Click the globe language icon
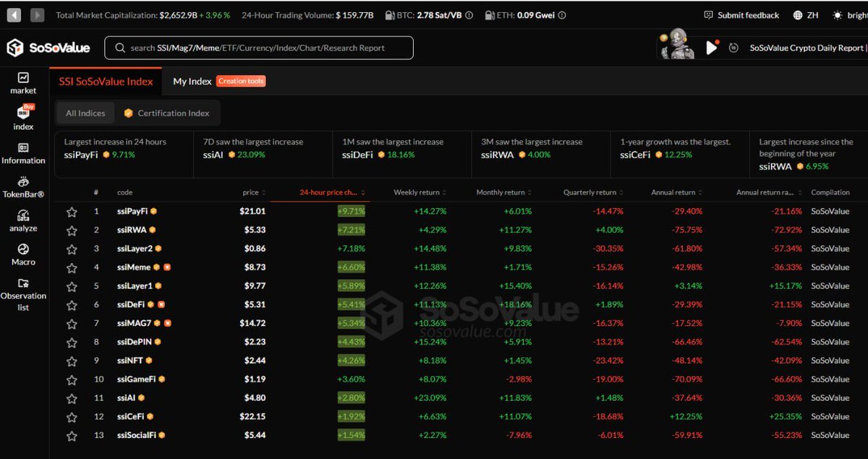 click(798, 15)
